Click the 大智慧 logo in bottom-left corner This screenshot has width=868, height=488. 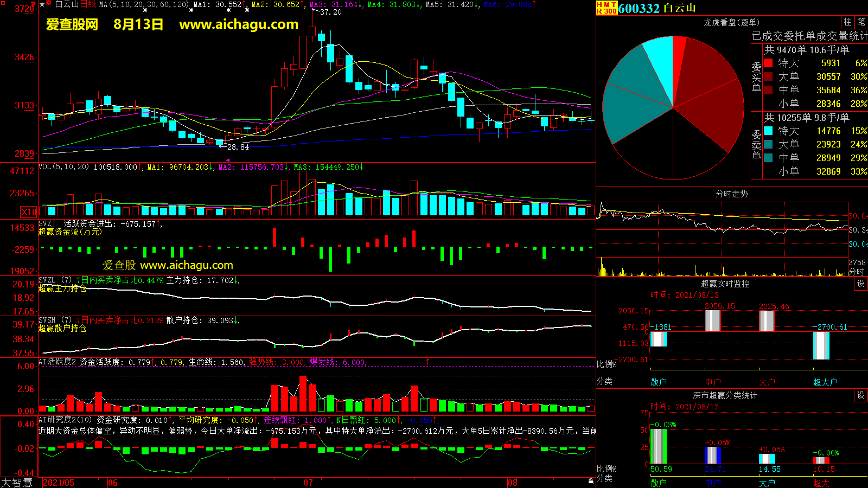point(17,483)
